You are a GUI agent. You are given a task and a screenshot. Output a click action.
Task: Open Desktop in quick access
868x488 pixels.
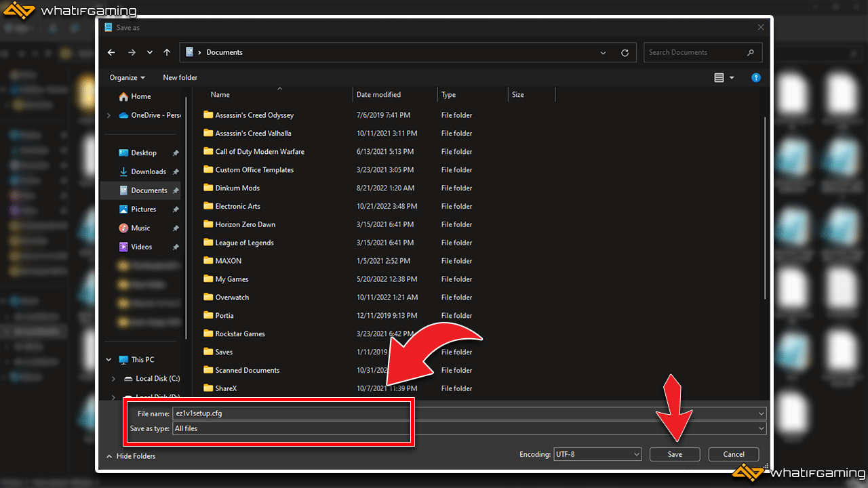tap(144, 152)
